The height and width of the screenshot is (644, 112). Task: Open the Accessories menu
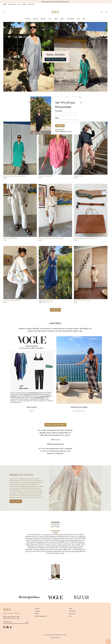pos(70,19)
